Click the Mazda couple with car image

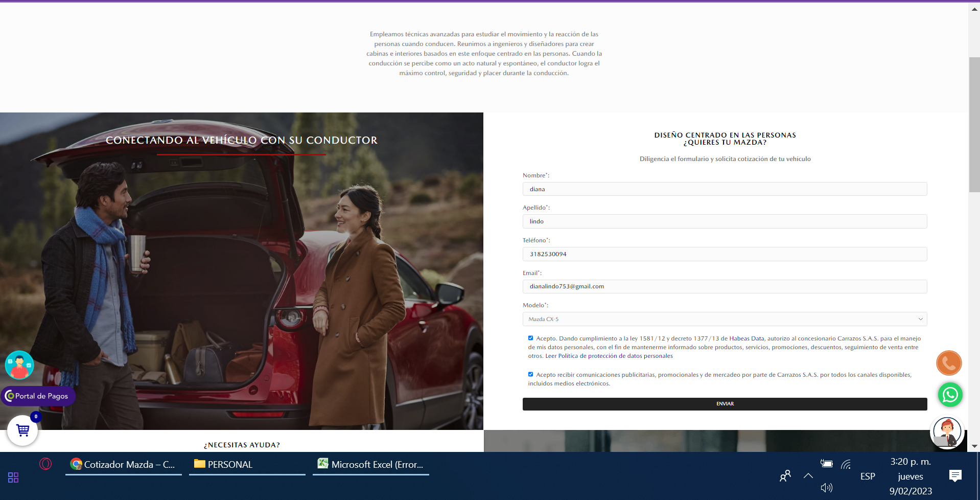[x=242, y=271]
